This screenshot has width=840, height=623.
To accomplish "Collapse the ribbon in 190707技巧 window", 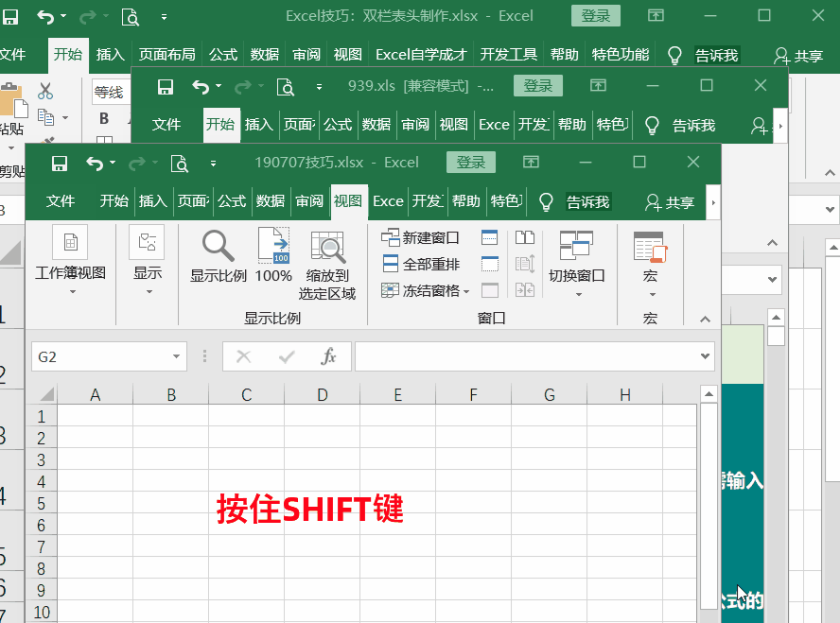I will (x=705, y=320).
